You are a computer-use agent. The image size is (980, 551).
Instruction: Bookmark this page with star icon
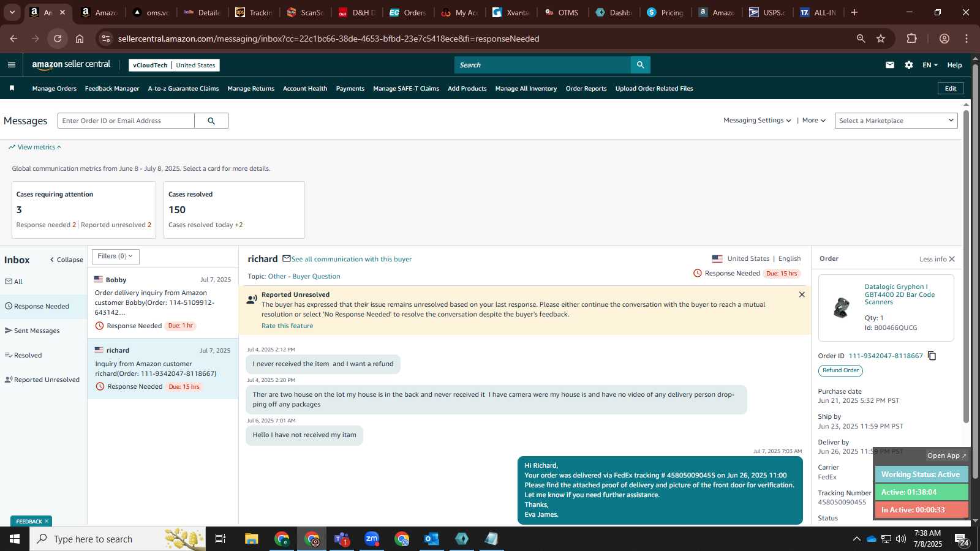[x=881, y=39]
